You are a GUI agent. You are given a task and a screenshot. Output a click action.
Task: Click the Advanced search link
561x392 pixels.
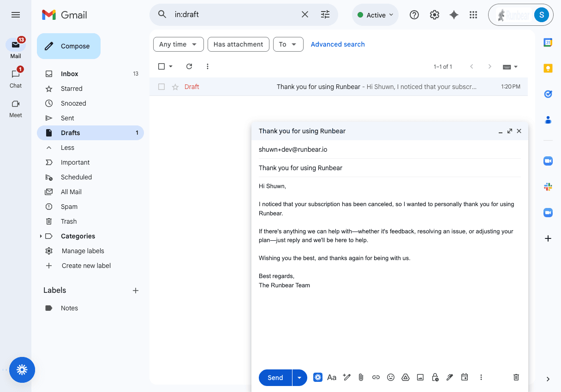[338, 44]
